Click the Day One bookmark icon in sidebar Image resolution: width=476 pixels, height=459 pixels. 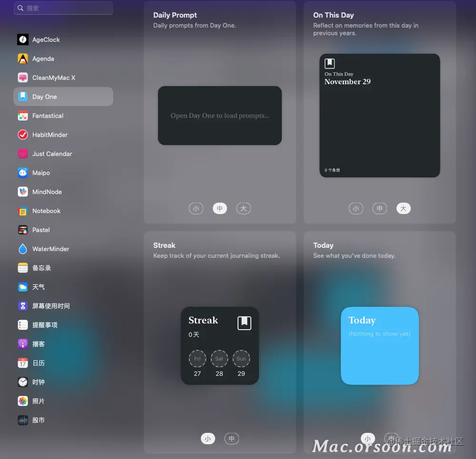click(x=23, y=97)
